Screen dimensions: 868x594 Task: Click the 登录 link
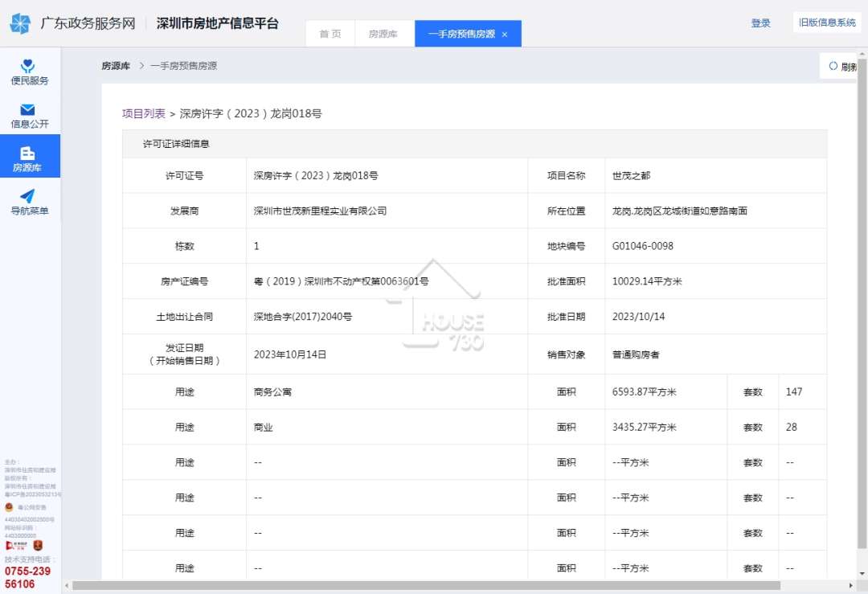pos(760,23)
